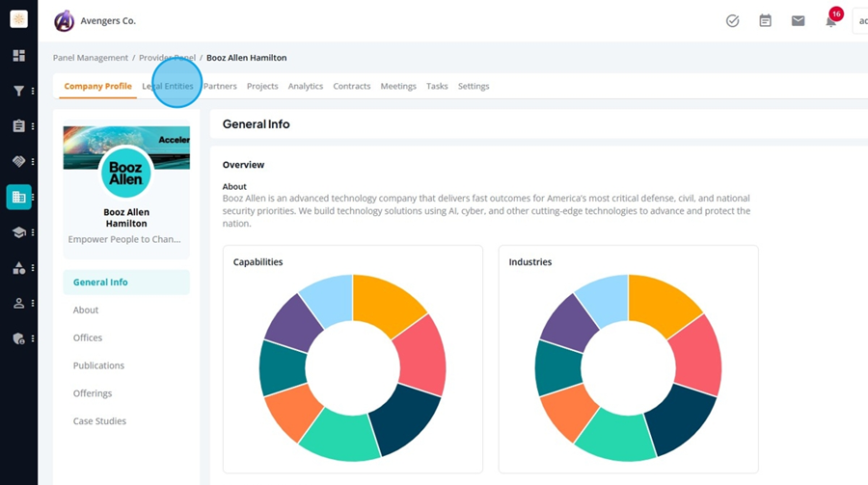Select Case Studies in profile menu
This screenshot has height=485, width=868.
click(x=99, y=420)
